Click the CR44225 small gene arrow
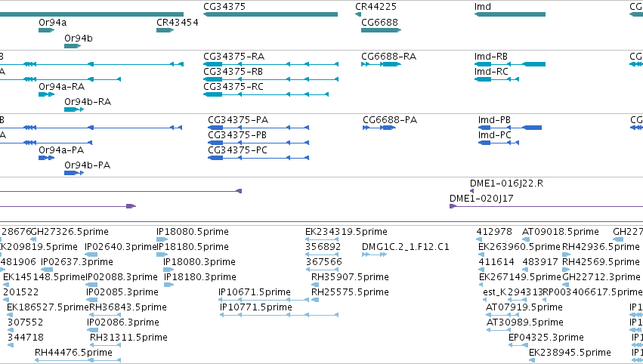643x364 pixels. pyautogui.click(x=358, y=14)
